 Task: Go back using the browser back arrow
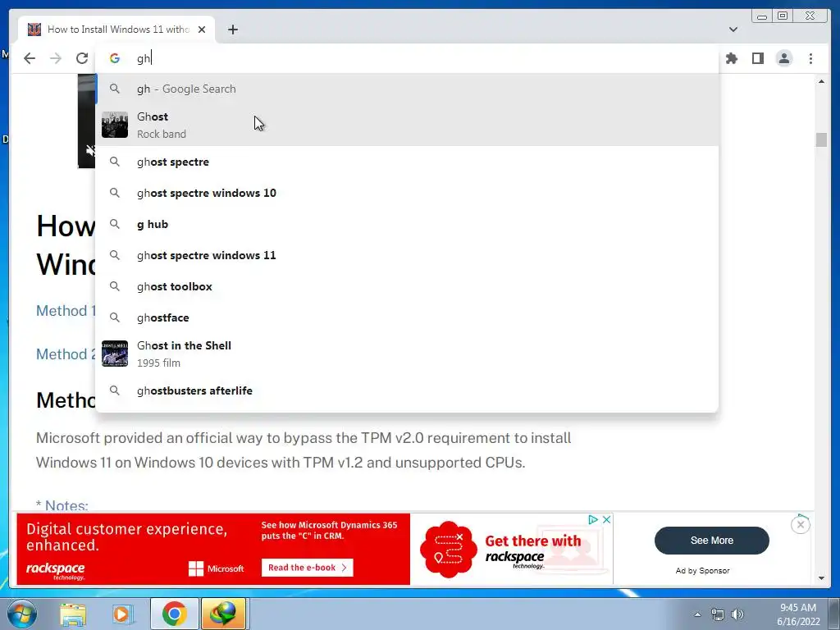(30, 58)
